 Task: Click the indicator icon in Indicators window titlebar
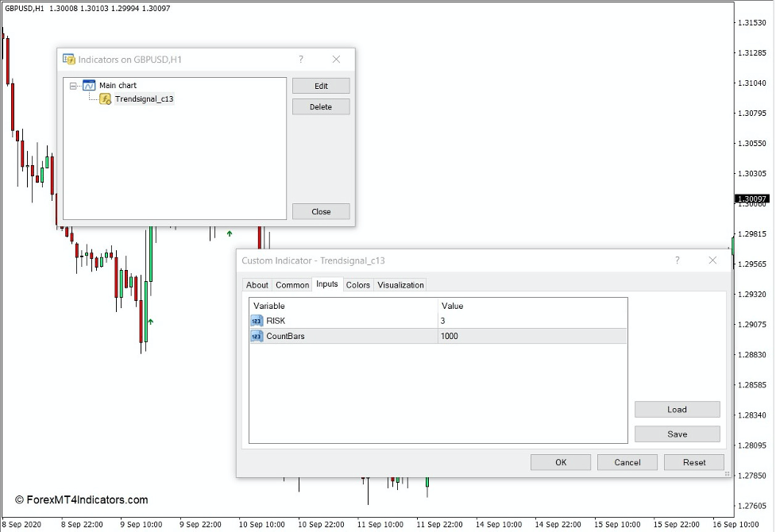pos(70,59)
